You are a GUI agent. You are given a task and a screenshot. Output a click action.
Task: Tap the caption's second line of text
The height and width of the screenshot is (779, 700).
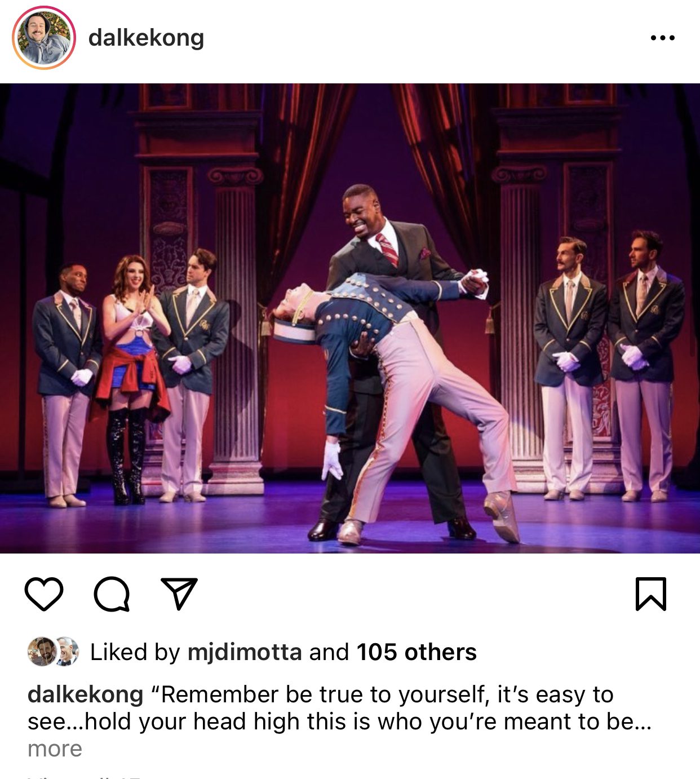tap(340, 722)
